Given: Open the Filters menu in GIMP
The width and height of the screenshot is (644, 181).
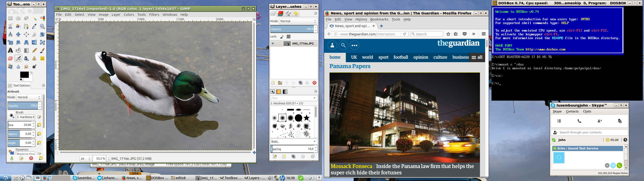Looking at the screenshot, I should click(x=154, y=15).
